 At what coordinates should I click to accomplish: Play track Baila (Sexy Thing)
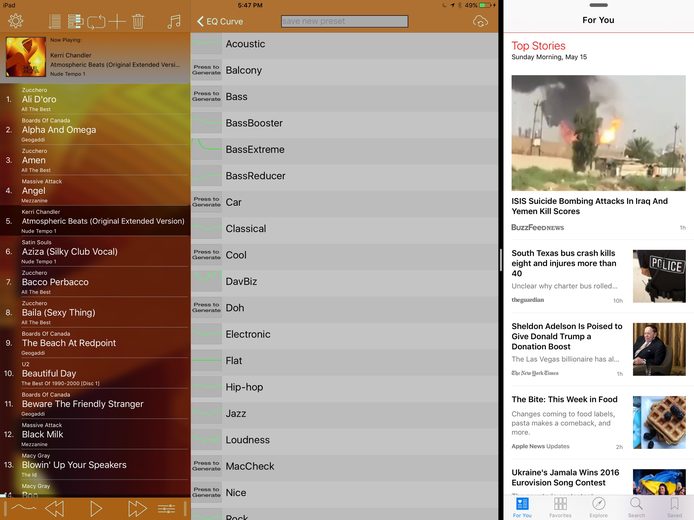tap(95, 312)
